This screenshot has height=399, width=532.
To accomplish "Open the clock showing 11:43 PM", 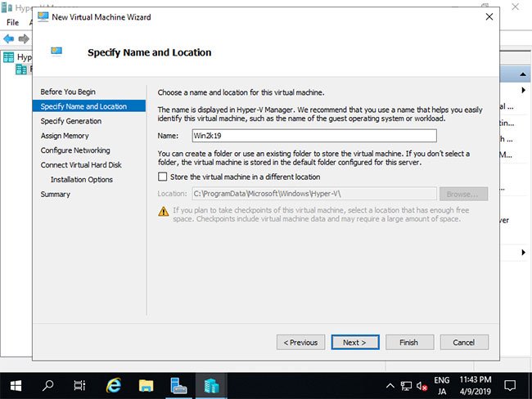I will pyautogui.click(x=476, y=386).
